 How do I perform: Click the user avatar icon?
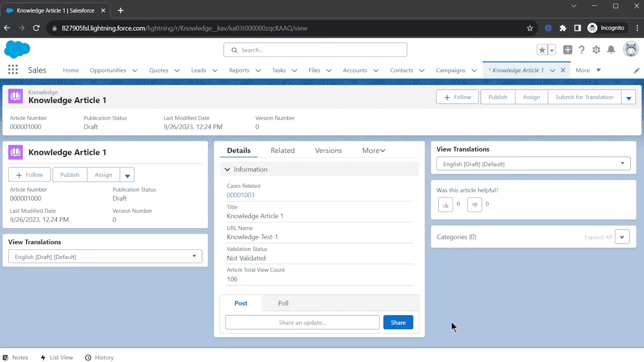pos(631,49)
